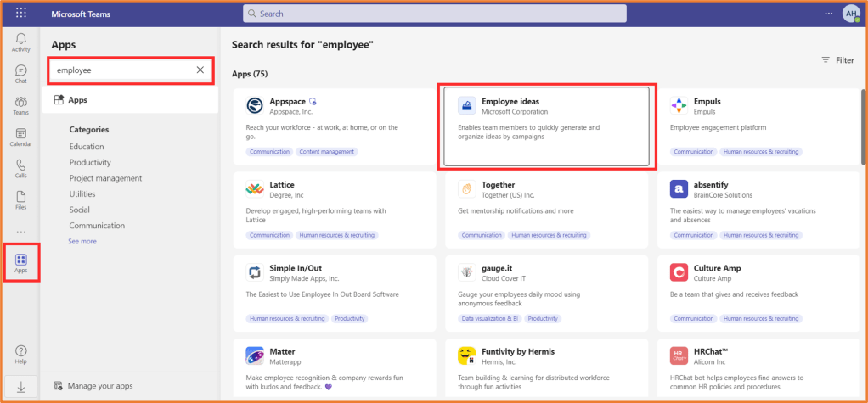Viewport: 868px width, 403px height.
Task: Open the Filter options
Action: point(837,60)
